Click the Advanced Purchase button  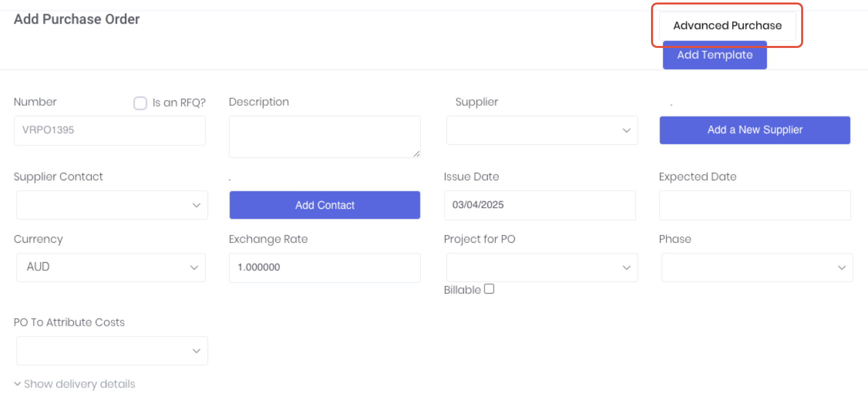coord(727,25)
